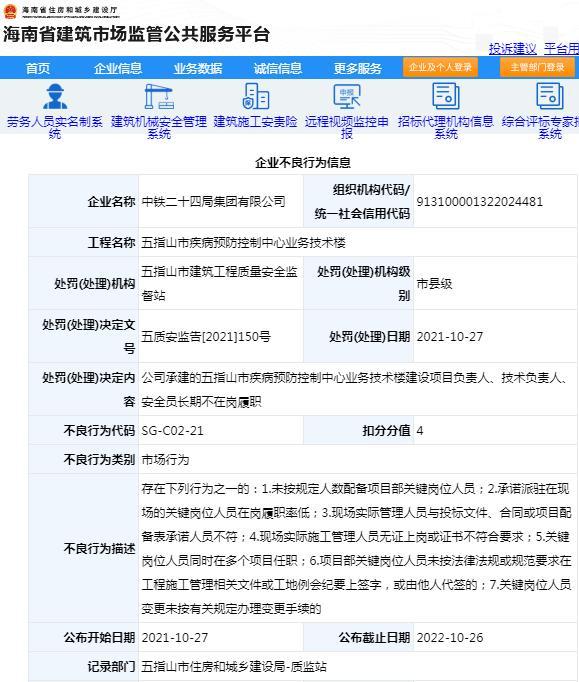Open the 诚信信息 menu
Image resolution: width=579 pixels, height=682 pixels.
point(278,68)
